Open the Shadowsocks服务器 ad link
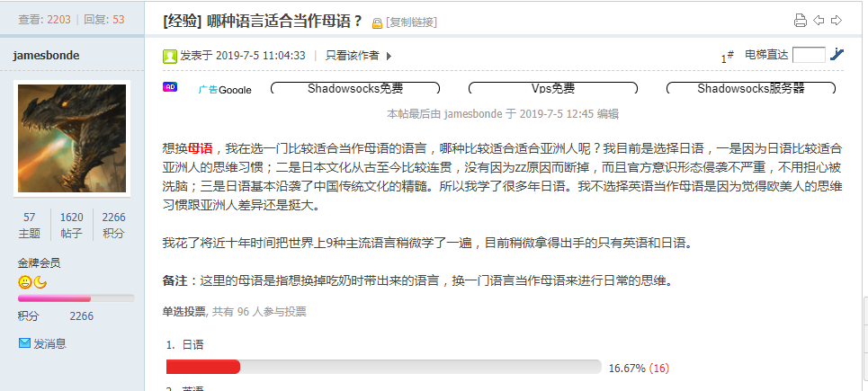Viewport: 868px width, 391px height. [x=751, y=88]
